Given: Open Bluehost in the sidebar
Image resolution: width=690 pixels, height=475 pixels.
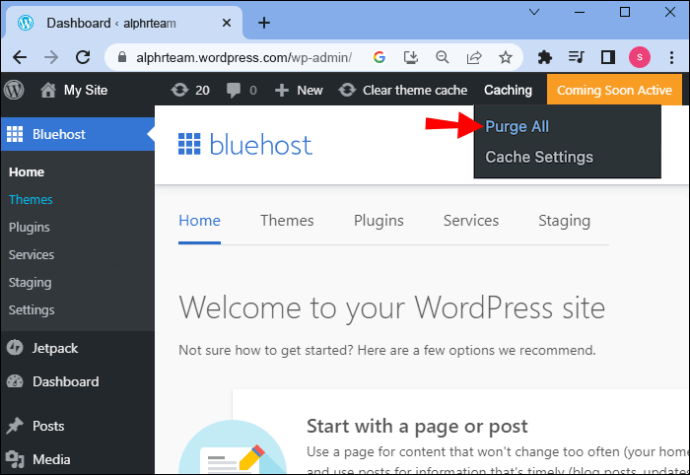Looking at the screenshot, I should click(77, 134).
